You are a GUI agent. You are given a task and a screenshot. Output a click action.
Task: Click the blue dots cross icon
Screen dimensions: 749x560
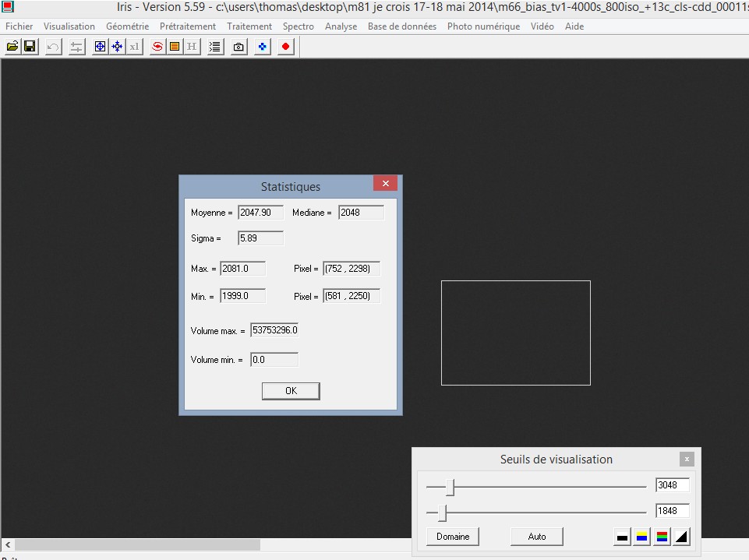pos(262,47)
